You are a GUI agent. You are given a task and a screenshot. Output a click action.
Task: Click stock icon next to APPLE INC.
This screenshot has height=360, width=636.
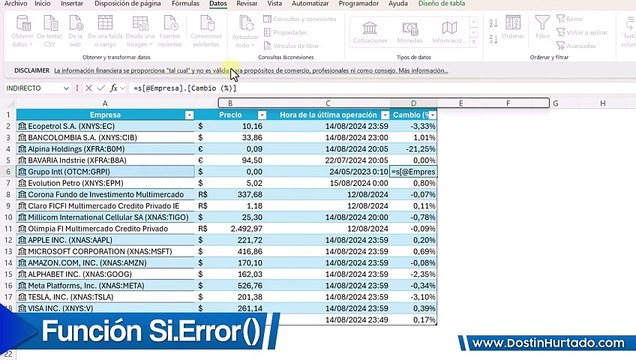(22, 240)
